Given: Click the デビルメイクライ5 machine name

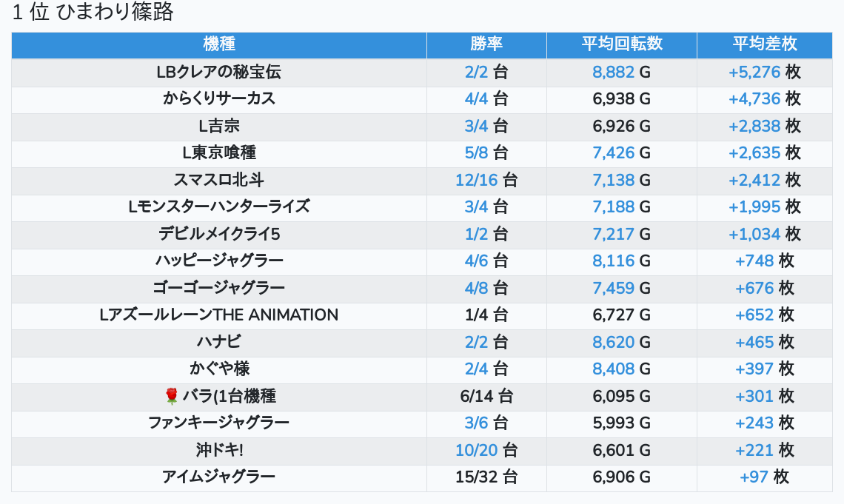Looking at the screenshot, I should 218,234.
